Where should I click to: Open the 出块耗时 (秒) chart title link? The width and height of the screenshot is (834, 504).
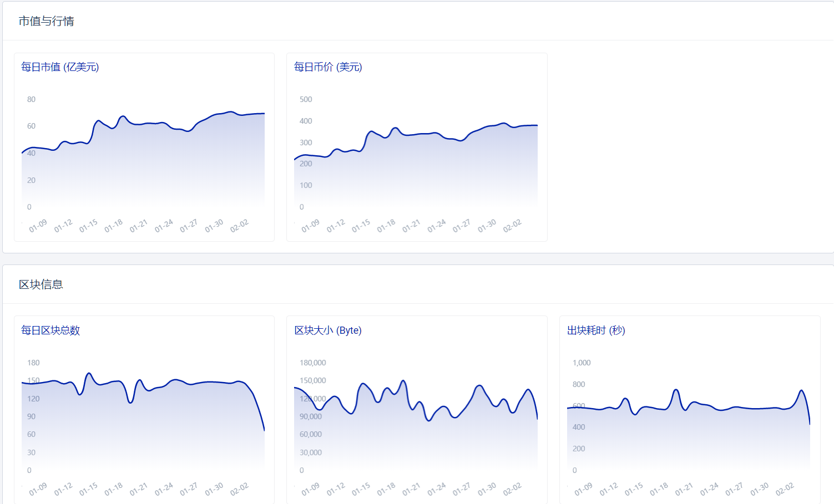(x=596, y=330)
